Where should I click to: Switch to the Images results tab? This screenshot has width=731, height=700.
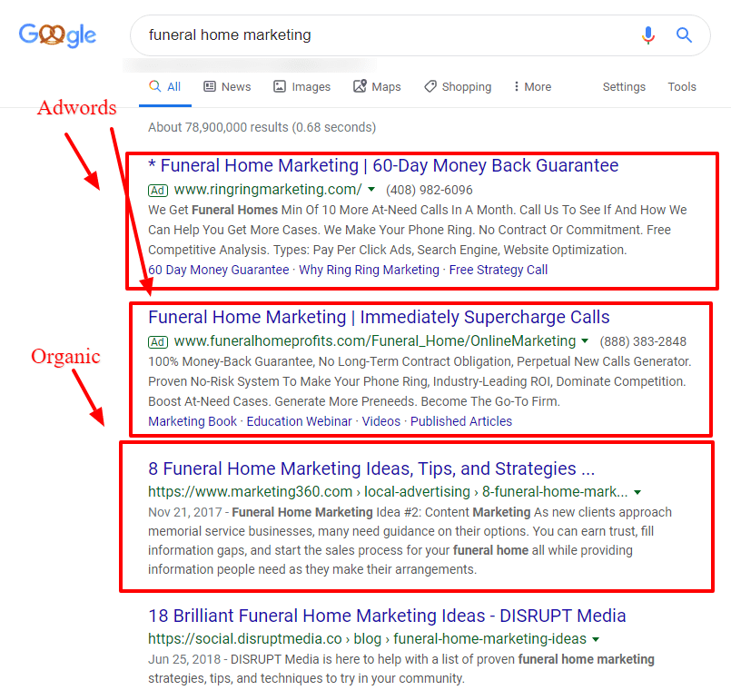point(301,87)
